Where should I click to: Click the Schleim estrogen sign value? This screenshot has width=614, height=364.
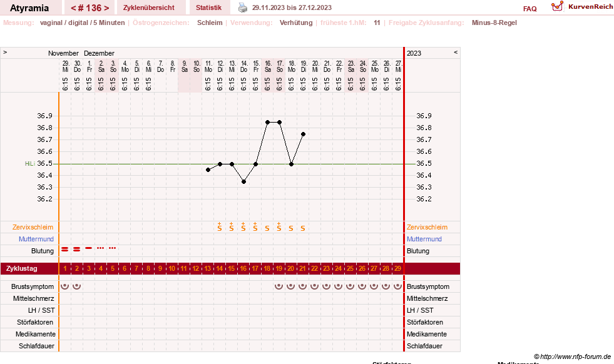(210, 23)
